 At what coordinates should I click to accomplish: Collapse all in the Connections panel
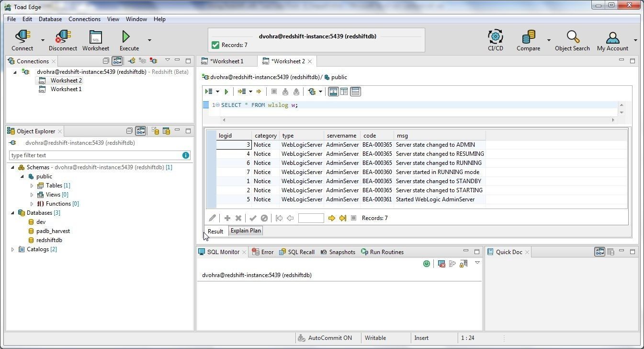tap(106, 61)
